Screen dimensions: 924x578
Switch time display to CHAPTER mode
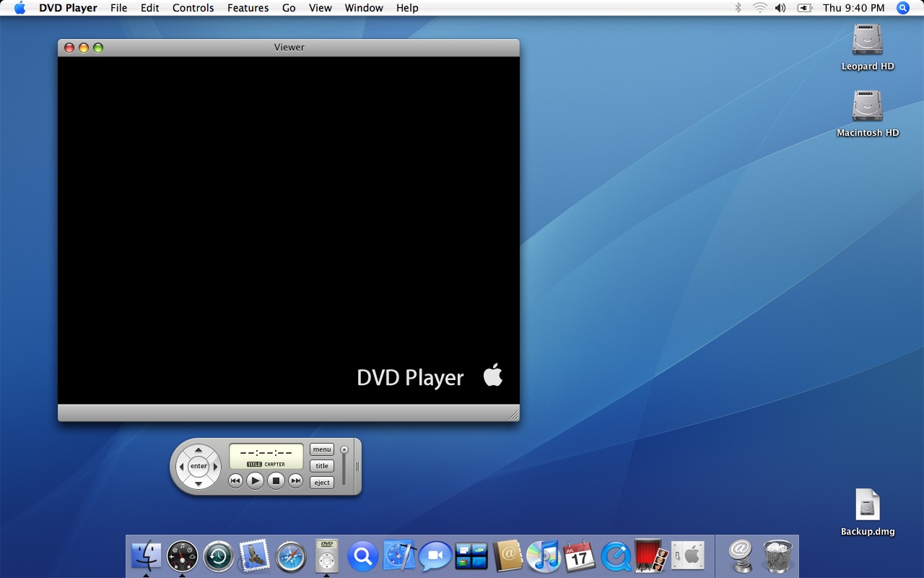point(275,465)
